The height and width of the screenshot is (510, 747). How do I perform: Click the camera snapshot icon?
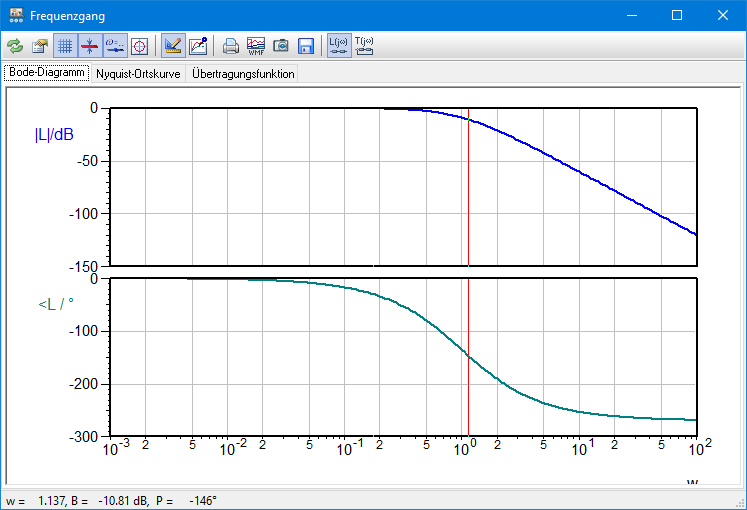281,46
